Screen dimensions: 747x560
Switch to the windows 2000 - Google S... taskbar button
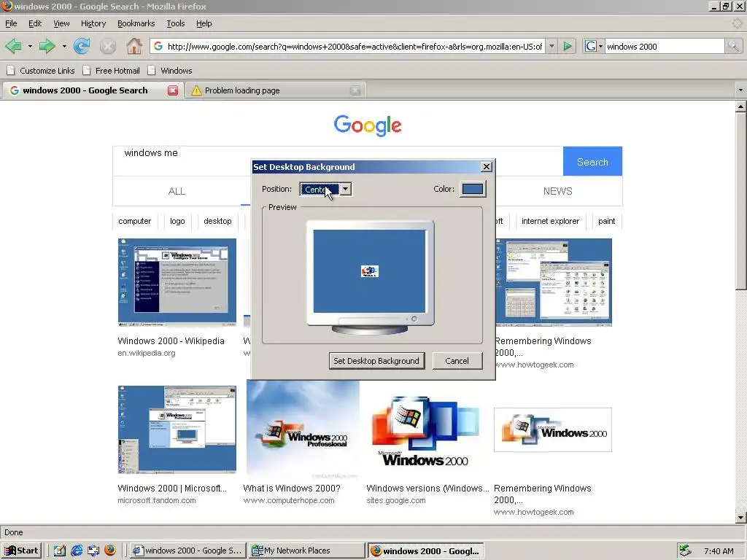(187, 551)
